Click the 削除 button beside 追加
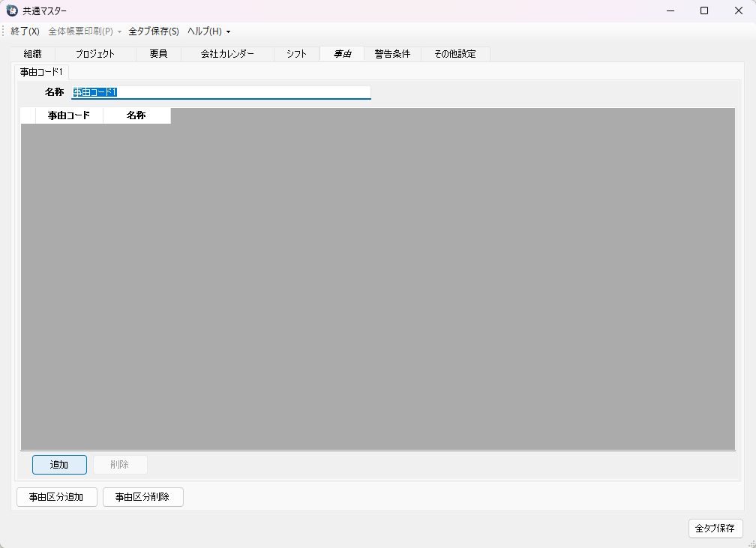The height and width of the screenshot is (548, 756). pos(120,465)
